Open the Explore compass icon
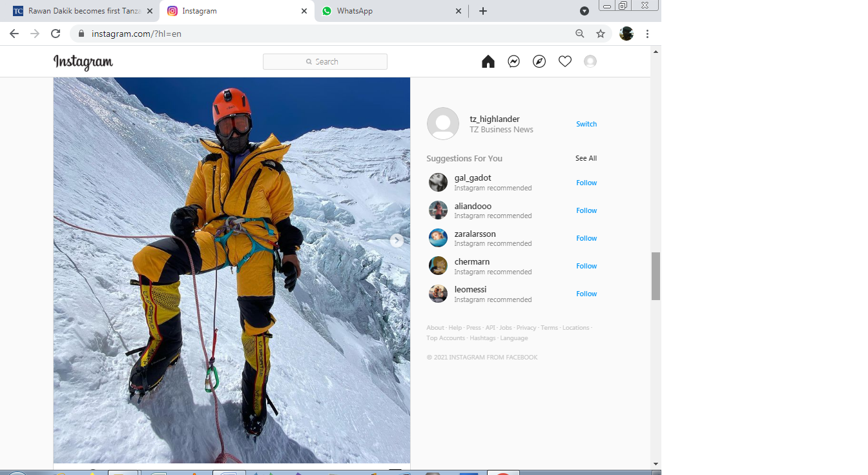 point(539,61)
